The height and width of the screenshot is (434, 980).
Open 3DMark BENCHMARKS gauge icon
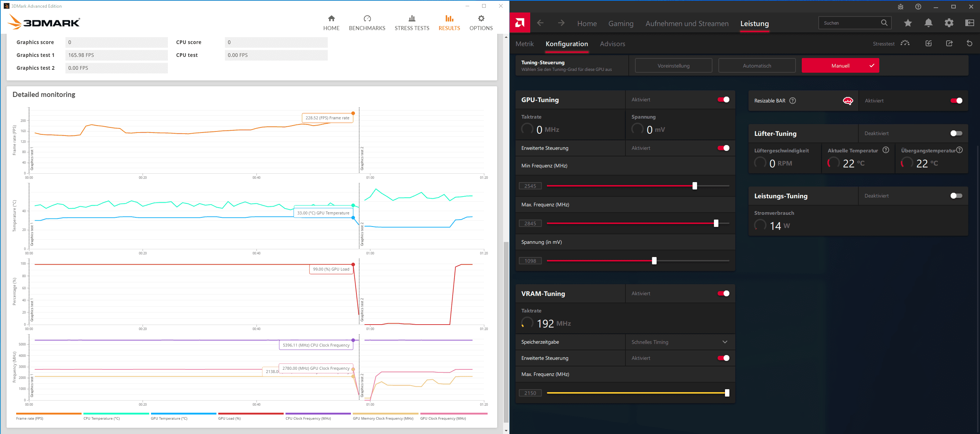[x=367, y=19]
